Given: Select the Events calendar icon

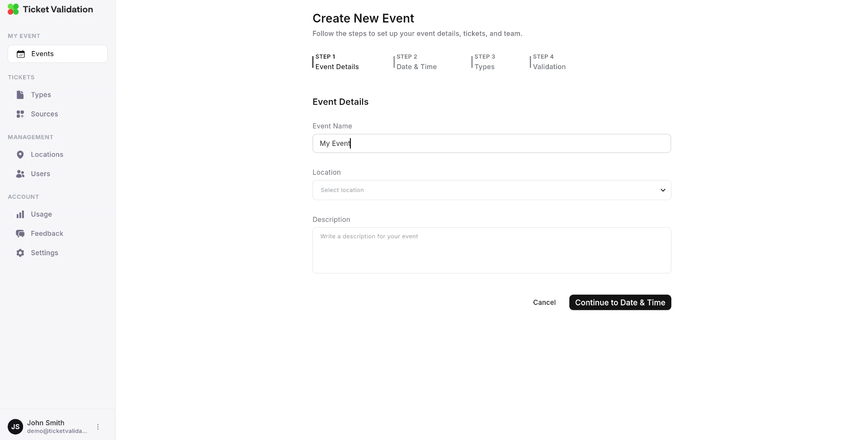Looking at the screenshot, I should 20,54.
